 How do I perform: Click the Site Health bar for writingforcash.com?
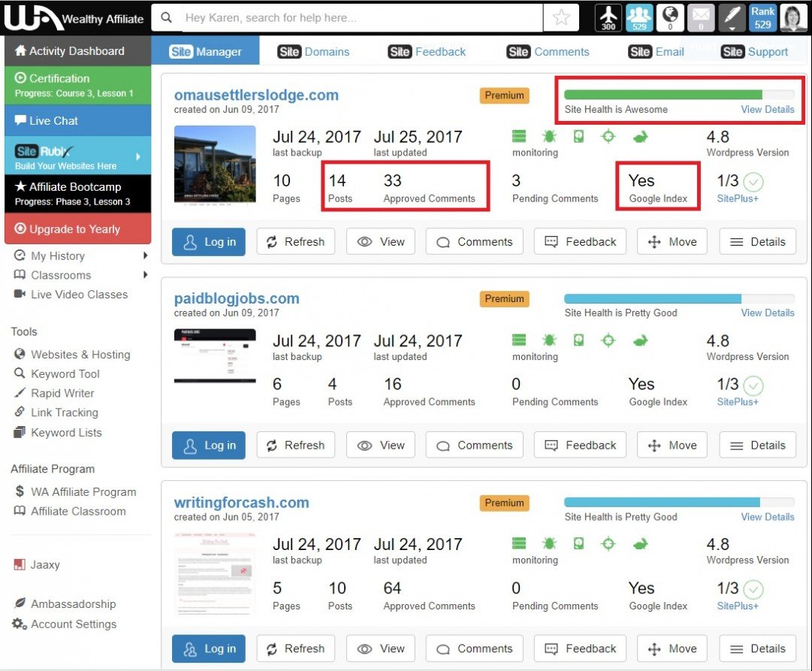[x=680, y=502]
